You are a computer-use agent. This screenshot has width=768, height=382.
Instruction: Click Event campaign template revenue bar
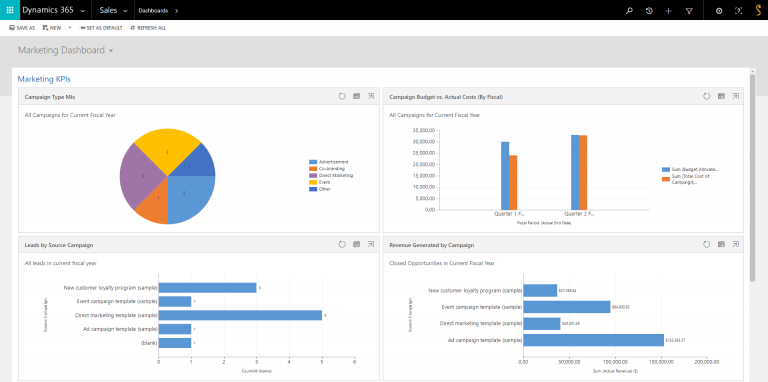[567, 307]
